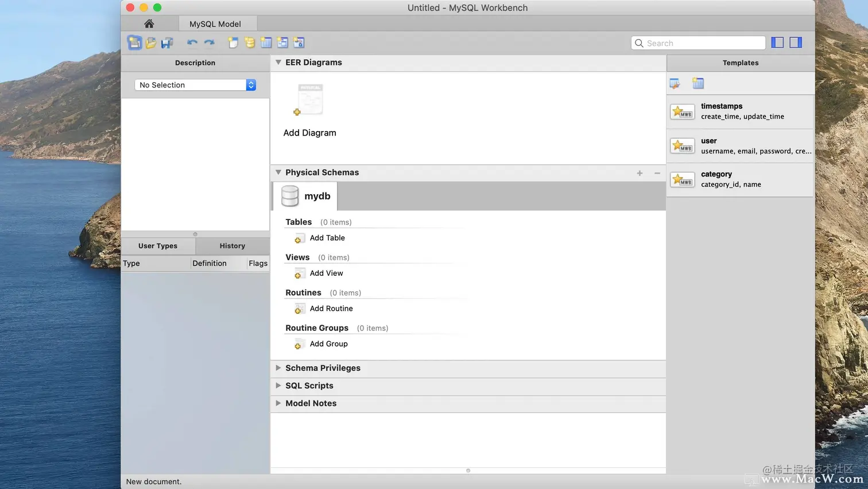
Task: Click the mydb database cylinder icon
Action: pyautogui.click(x=290, y=196)
